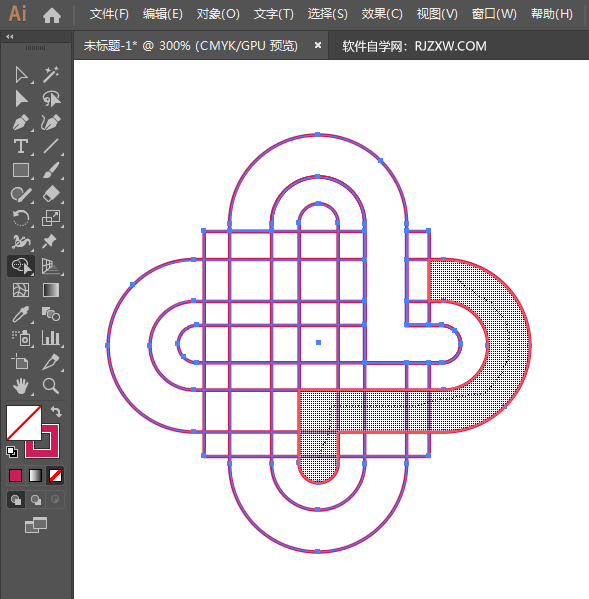Click the artwork's center point marker

point(319,343)
